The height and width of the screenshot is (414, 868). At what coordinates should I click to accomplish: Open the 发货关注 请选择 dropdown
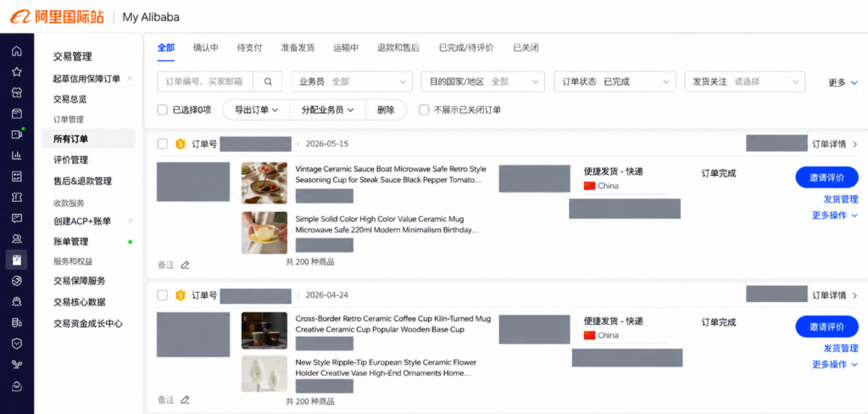(x=745, y=81)
